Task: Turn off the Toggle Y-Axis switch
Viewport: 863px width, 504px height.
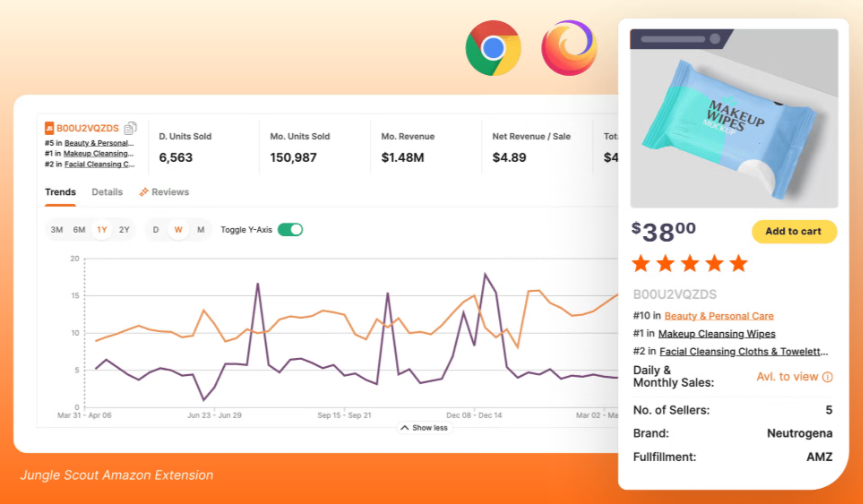Action: [x=290, y=229]
